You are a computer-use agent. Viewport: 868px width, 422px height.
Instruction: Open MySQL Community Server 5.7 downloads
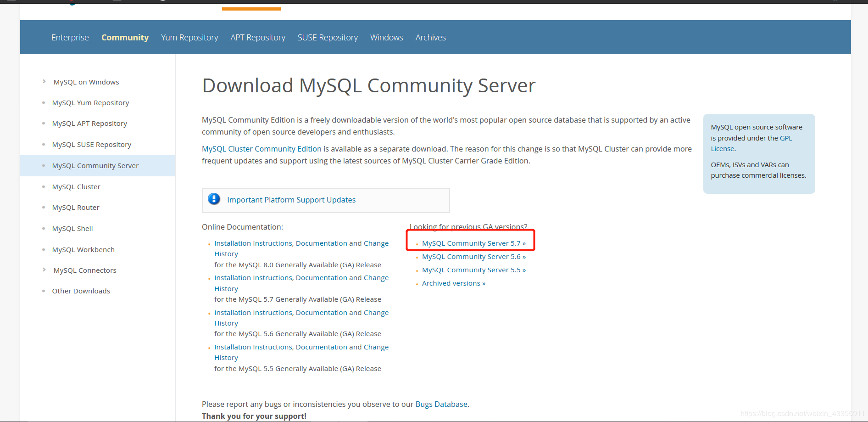tap(473, 243)
